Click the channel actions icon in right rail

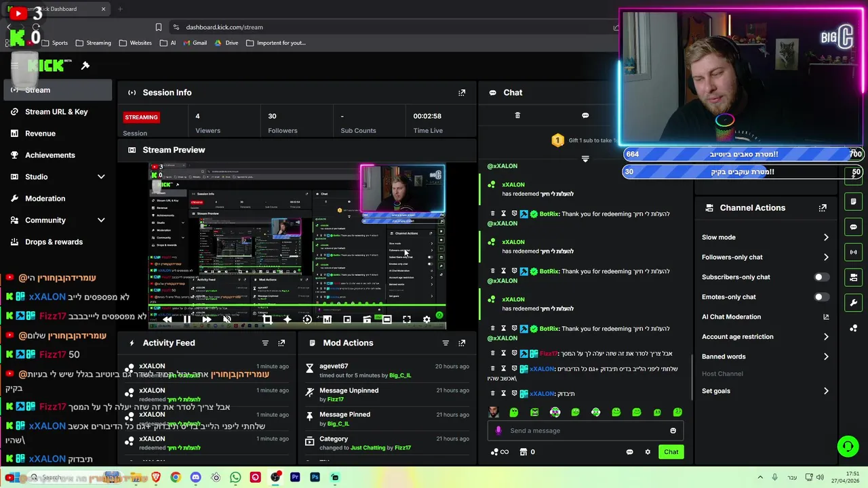click(854, 277)
